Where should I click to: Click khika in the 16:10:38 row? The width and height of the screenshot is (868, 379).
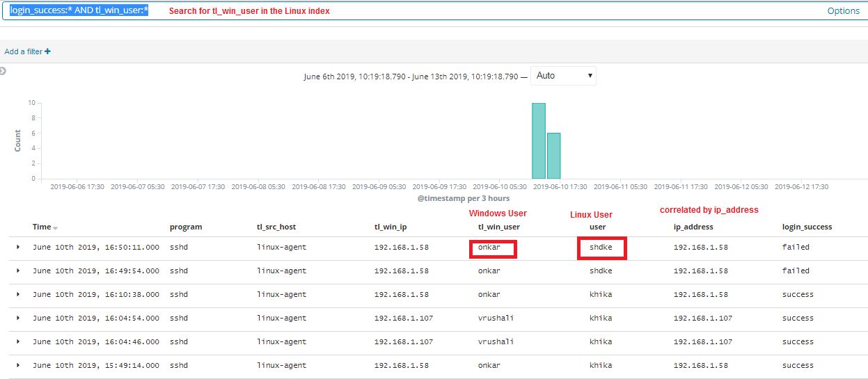[601, 295]
